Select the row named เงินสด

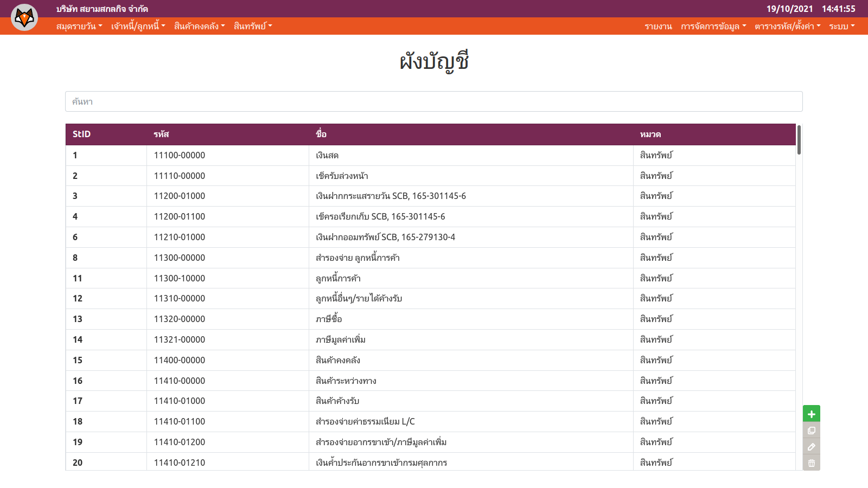click(x=431, y=155)
